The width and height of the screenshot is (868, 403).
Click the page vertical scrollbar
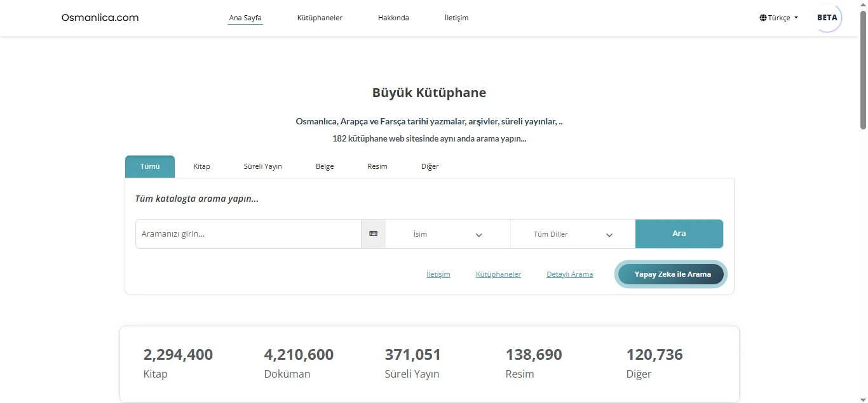point(863,202)
